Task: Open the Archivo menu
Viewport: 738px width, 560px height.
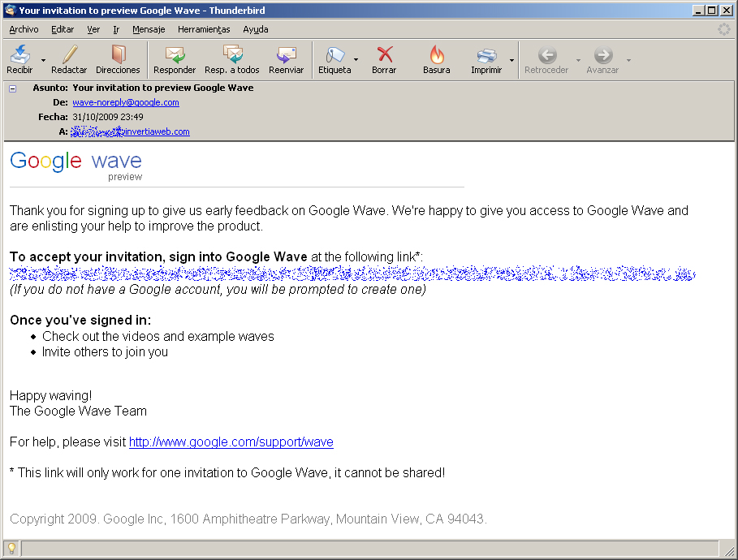Action: coord(24,29)
